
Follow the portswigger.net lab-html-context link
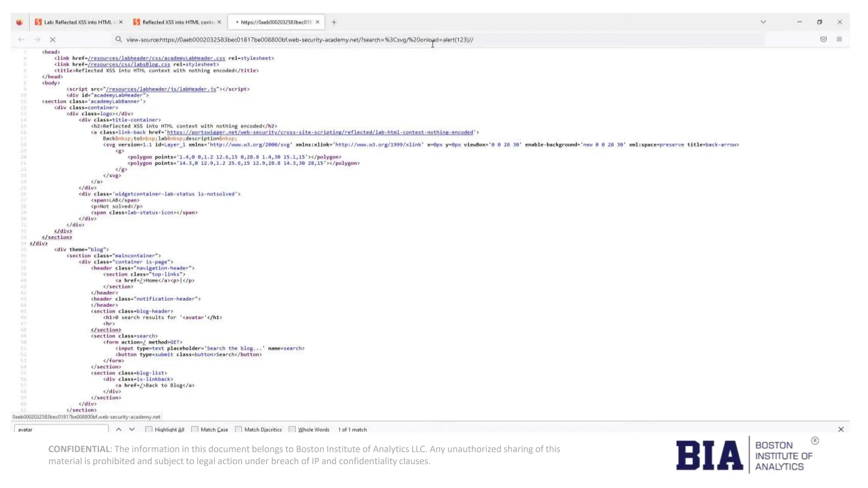point(320,132)
